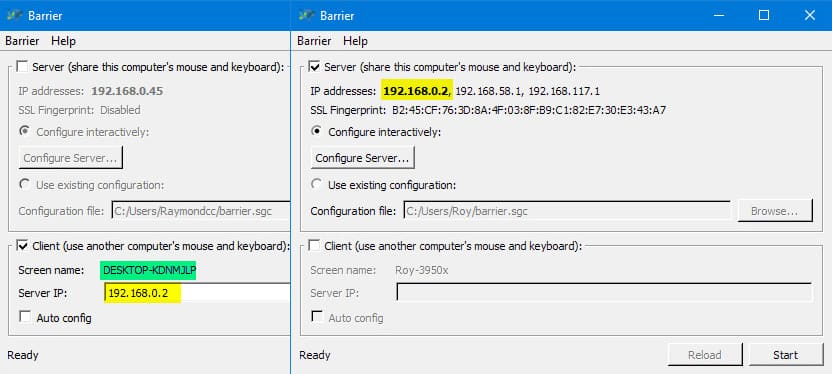The height and width of the screenshot is (374, 832).
Task: Click the SSL Fingerprint Disabled text
Action: [x=120, y=110]
